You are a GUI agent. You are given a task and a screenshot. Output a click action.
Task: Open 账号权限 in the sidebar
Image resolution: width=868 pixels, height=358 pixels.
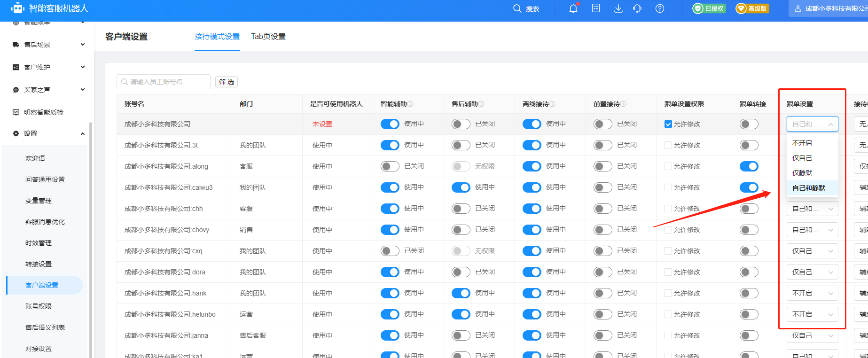39,306
